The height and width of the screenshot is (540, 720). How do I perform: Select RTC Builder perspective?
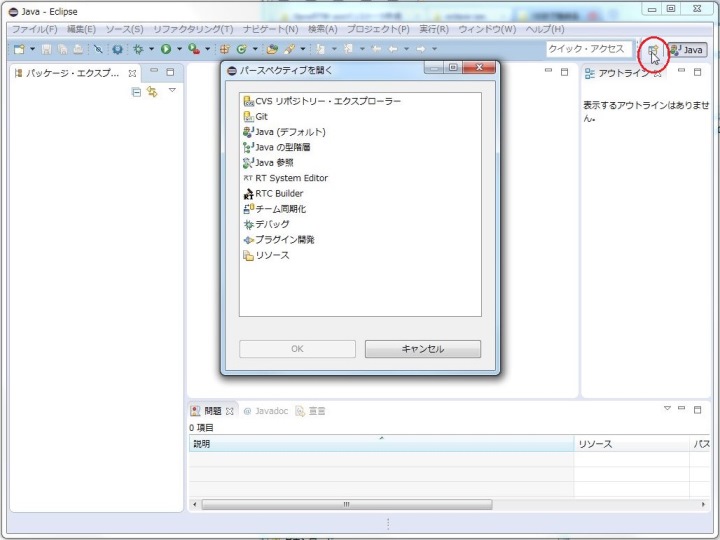point(273,194)
